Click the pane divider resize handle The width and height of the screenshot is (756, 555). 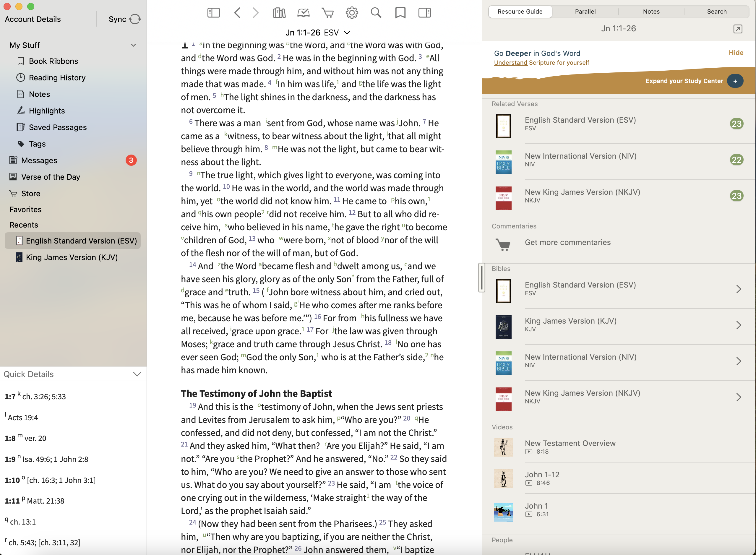(481, 277)
